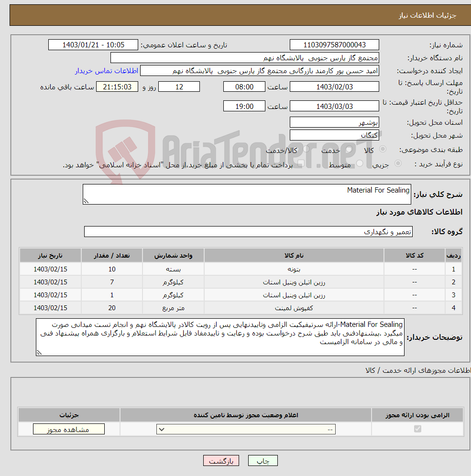
Task: Click the announcement date field 1403/01/21 - 10:05
Action: (93, 45)
